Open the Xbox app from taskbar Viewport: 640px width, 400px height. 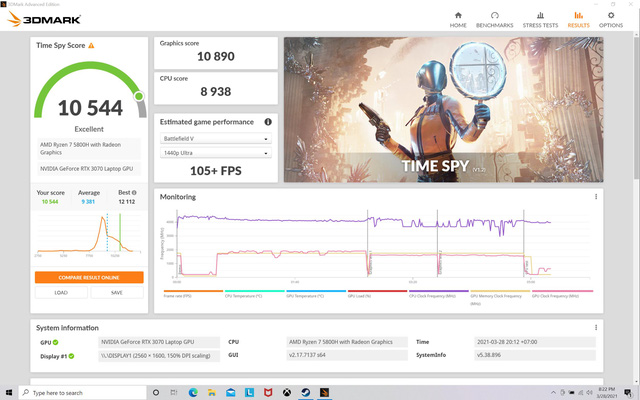(x=287, y=393)
